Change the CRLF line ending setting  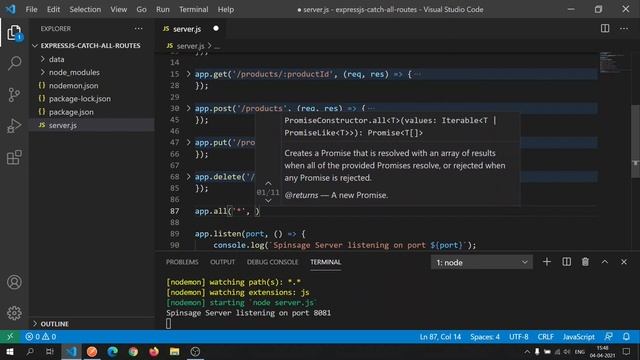point(545,337)
